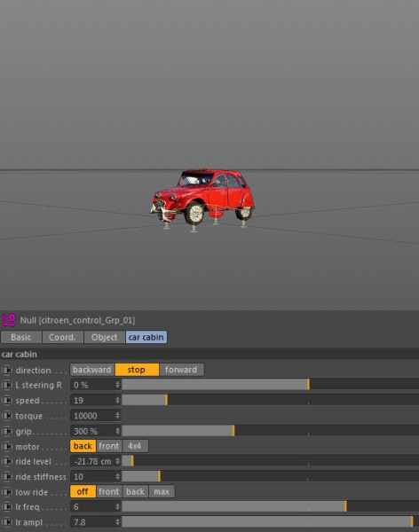Toggle the animation dot for speed

click(x=7, y=401)
